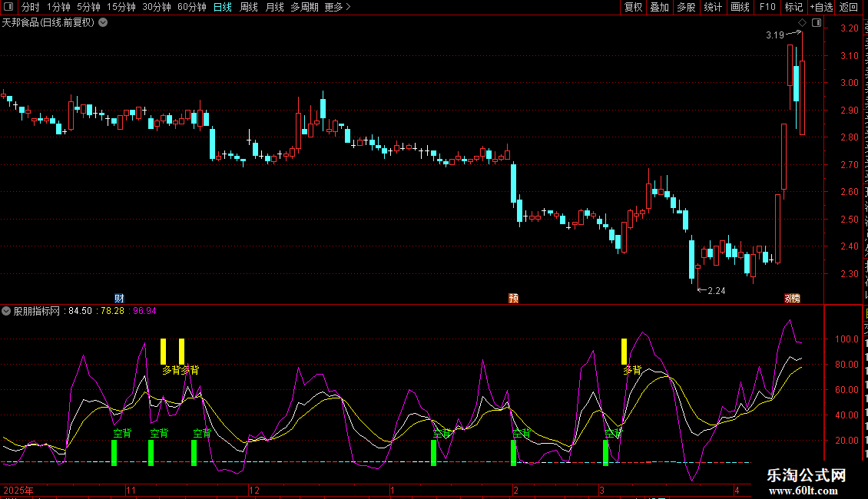
Task: Click month 4 on the time axis
Action: click(737, 490)
